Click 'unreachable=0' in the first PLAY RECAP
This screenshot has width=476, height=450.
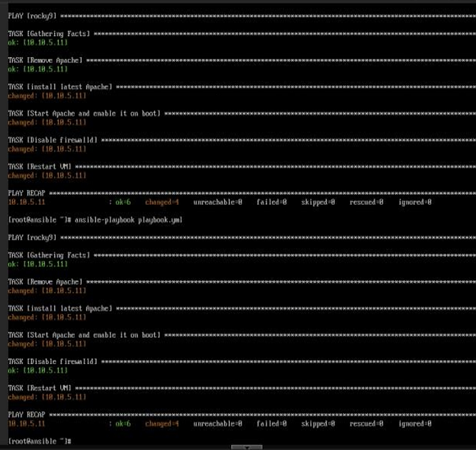218,202
